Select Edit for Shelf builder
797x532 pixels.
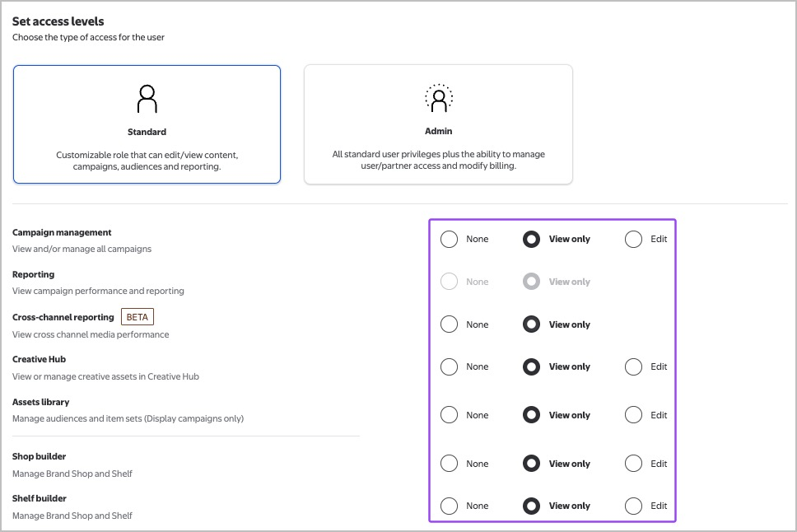(633, 506)
